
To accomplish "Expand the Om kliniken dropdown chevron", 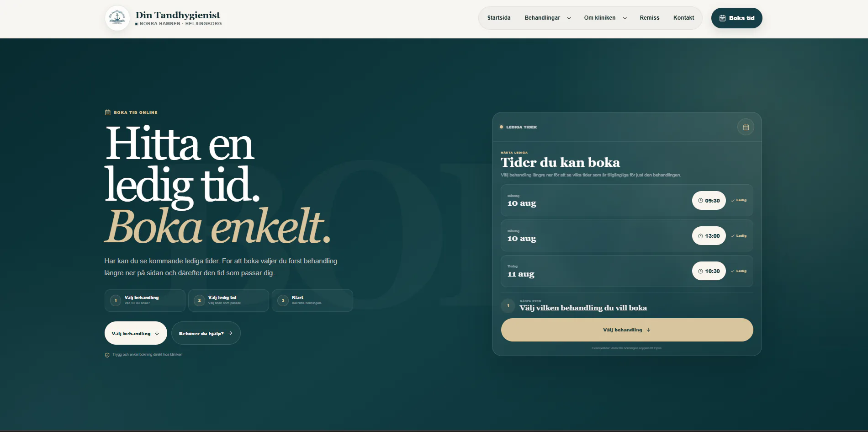I will (625, 18).
